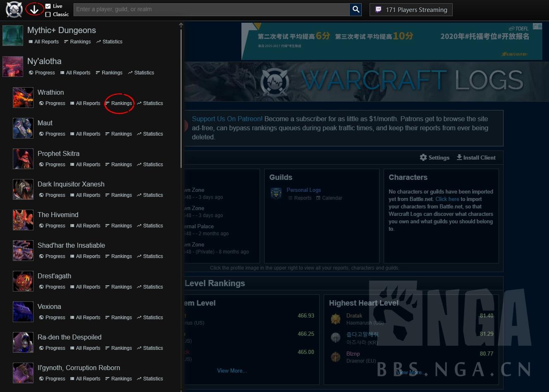549x392 pixels.
Task: Click the Install Client download button
Action: tap(476, 158)
